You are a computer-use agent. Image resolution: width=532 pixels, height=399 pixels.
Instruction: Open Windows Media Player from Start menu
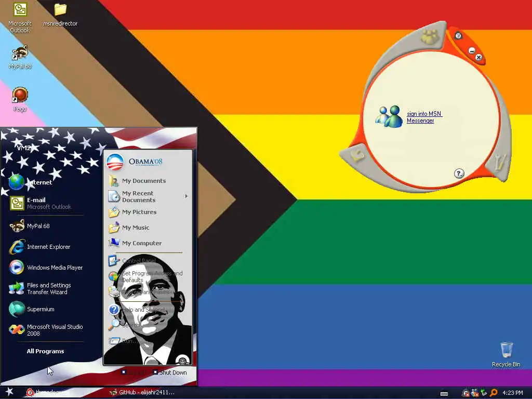click(46, 268)
